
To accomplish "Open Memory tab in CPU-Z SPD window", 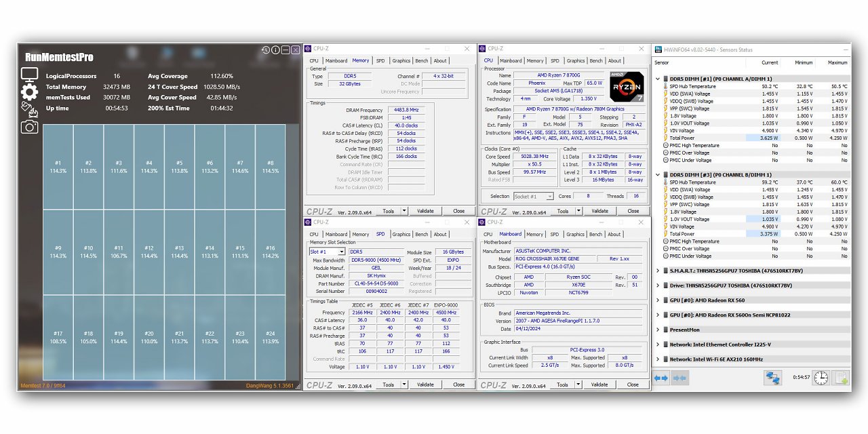I will [x=361, y=234].
